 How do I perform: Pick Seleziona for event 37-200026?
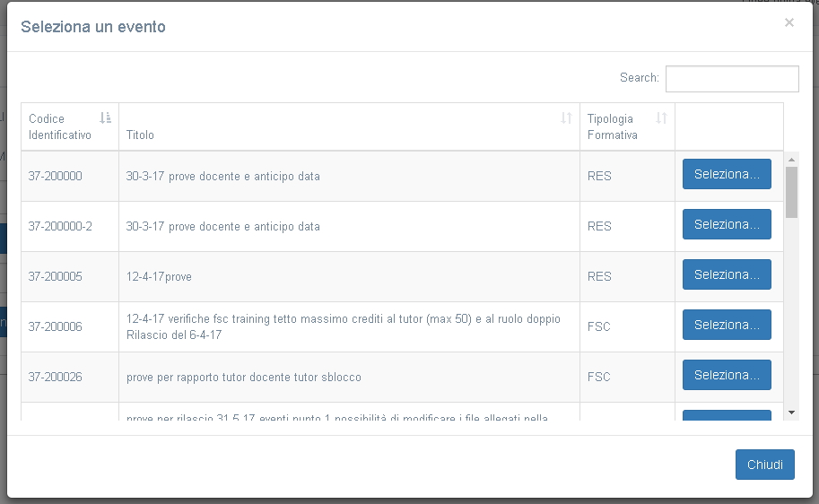[x=727, y=375]
